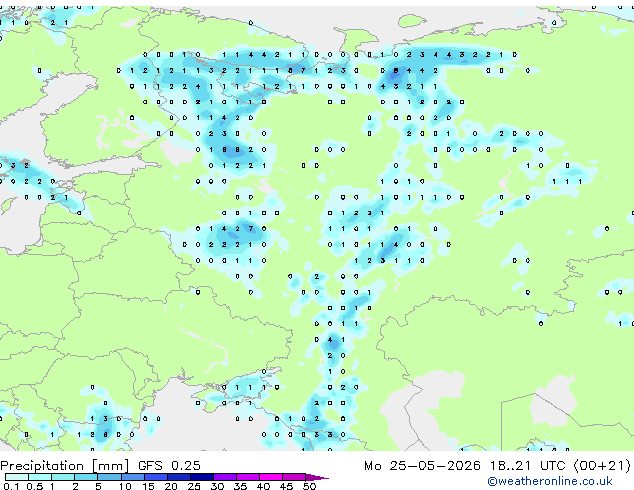Screen dimensions: 634x490
Task: Click the legend scale label '50'
Action: pos(309,486)
